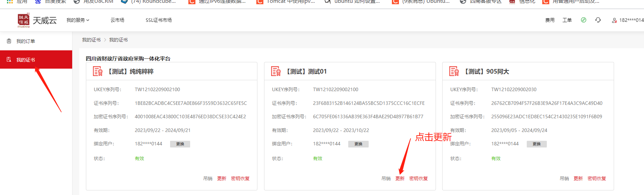Click 更新 on the 测试01 certificate card
This screenshot has height=195, width=644.
pyautogui.click(x=400, y=178)
